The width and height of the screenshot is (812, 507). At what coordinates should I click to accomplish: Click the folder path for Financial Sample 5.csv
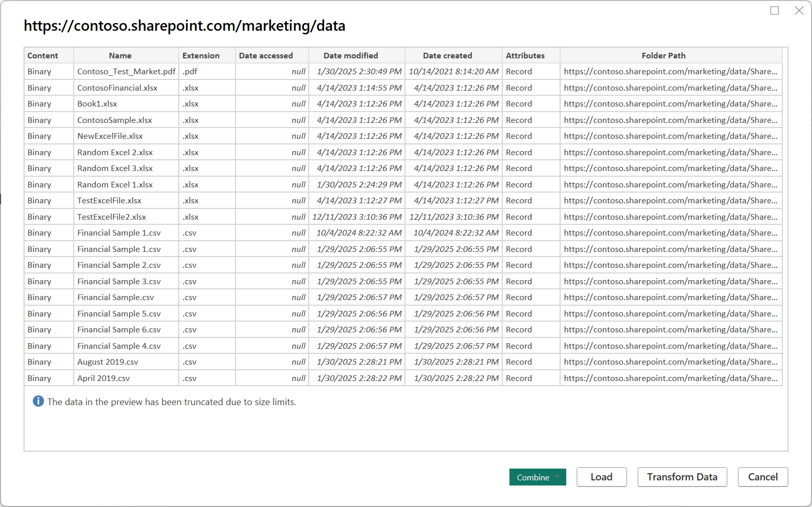[671, 313]
